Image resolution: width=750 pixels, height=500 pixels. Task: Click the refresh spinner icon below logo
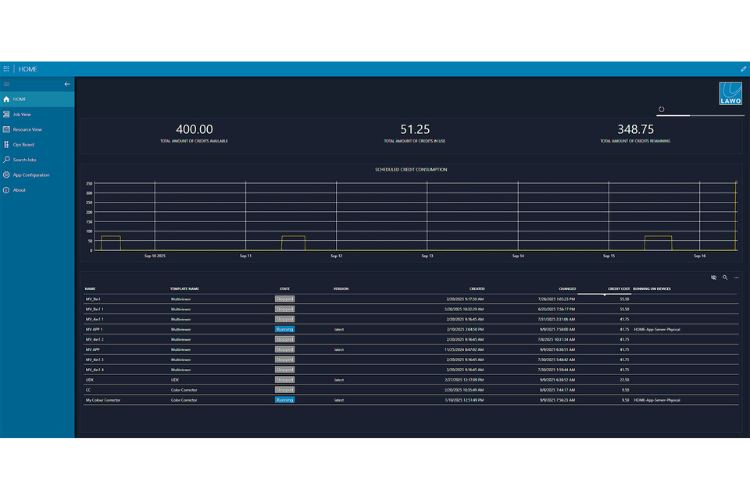click(661, 109)
